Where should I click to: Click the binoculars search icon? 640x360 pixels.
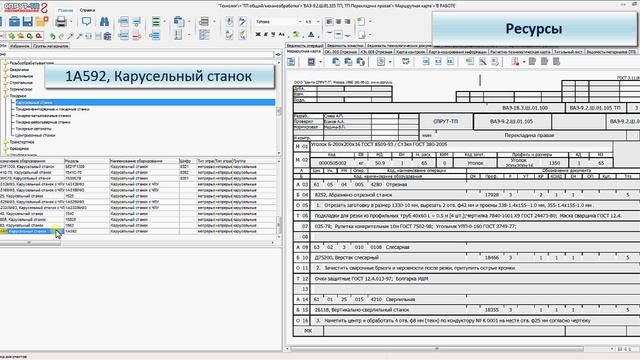(x=104, y=22)
